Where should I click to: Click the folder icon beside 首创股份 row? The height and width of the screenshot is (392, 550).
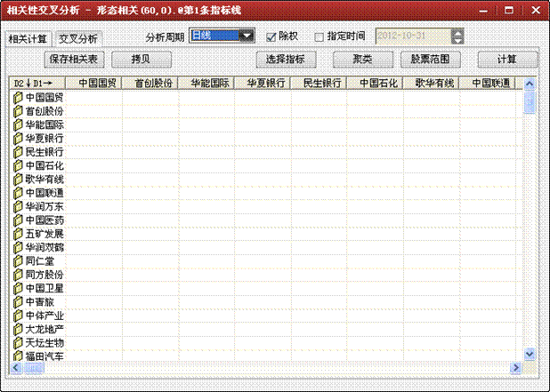(18, 111)
